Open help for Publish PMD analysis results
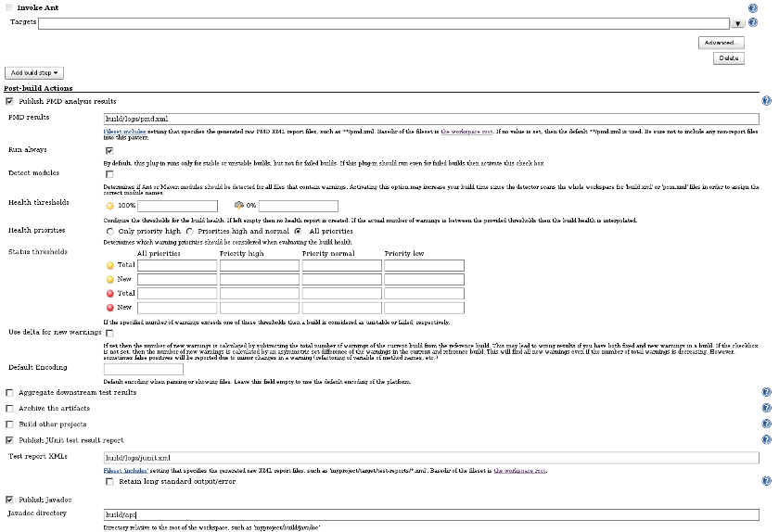Screen dimensions: 779x532 [x=767, y=101]
